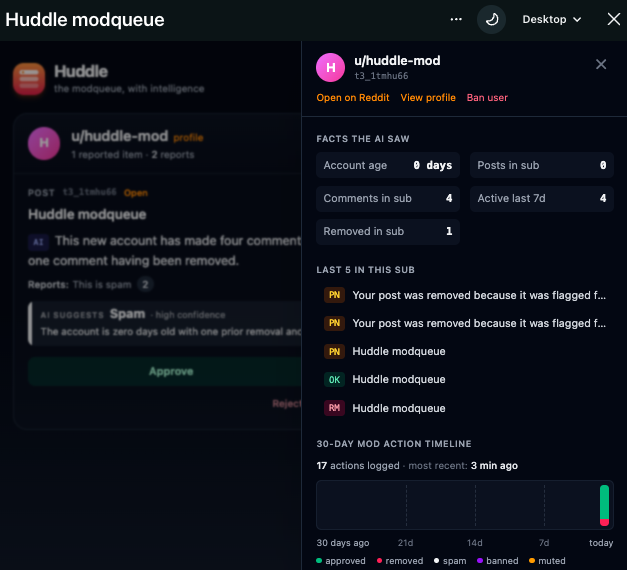
Task: Click Open on Reddit link
Action: tap(353, 98)
